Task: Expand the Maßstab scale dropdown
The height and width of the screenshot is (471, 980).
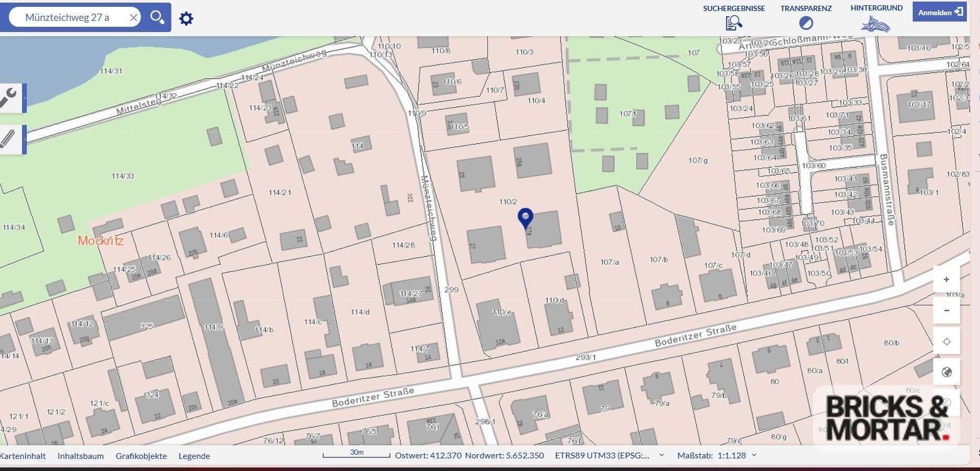Action: 754,455
